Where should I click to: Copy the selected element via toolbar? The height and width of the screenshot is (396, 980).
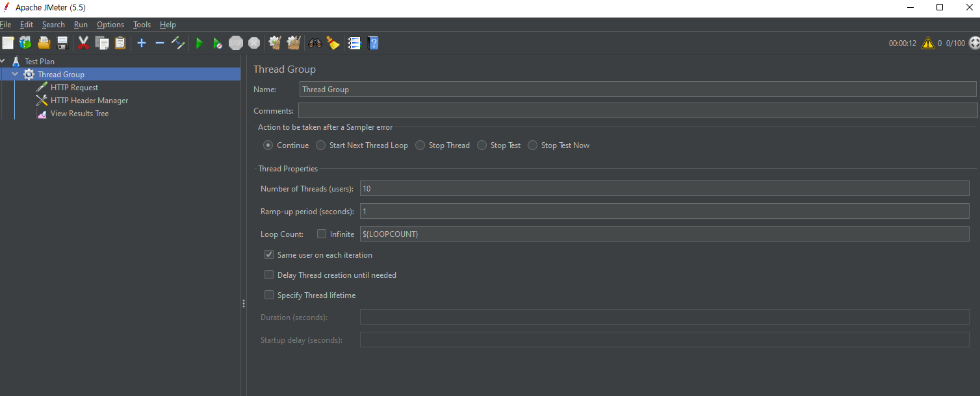click(x=102, y=43)
